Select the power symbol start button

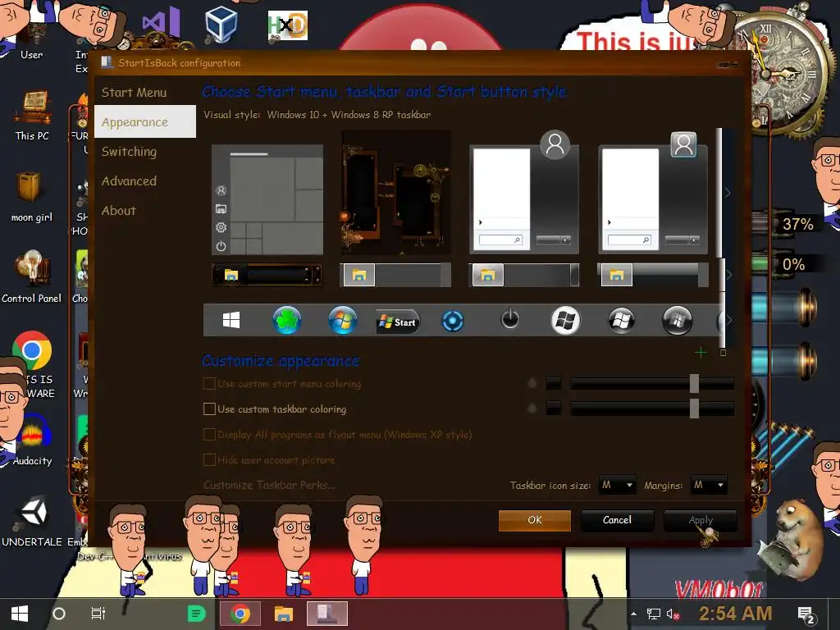click(x=509, y=319)
